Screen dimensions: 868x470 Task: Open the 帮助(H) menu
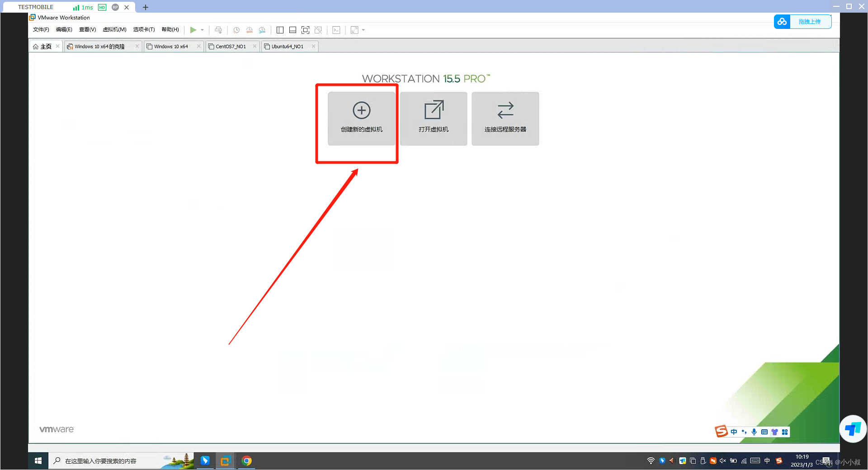pyautogui.click(x=170, y=30)
